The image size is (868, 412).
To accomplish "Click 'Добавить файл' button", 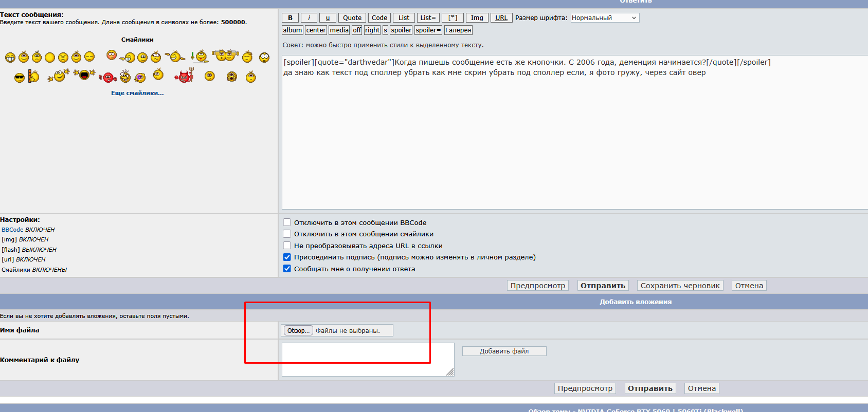I will (x=504, y=351).
